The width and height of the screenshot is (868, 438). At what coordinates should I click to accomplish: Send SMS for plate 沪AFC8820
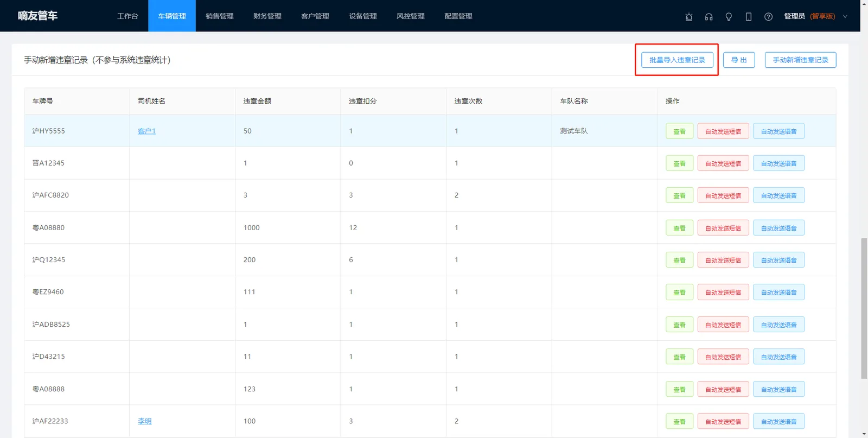(723, 195)
